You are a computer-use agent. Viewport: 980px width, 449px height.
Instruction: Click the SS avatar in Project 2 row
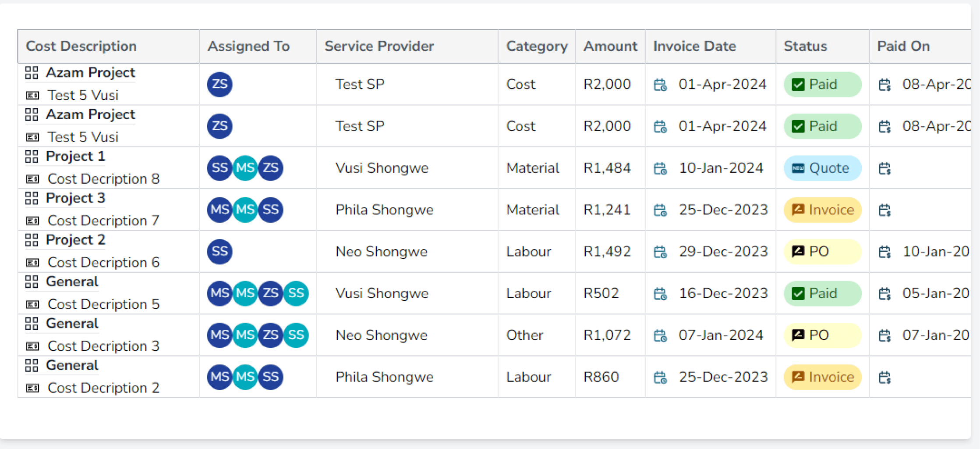coord(219,252)
